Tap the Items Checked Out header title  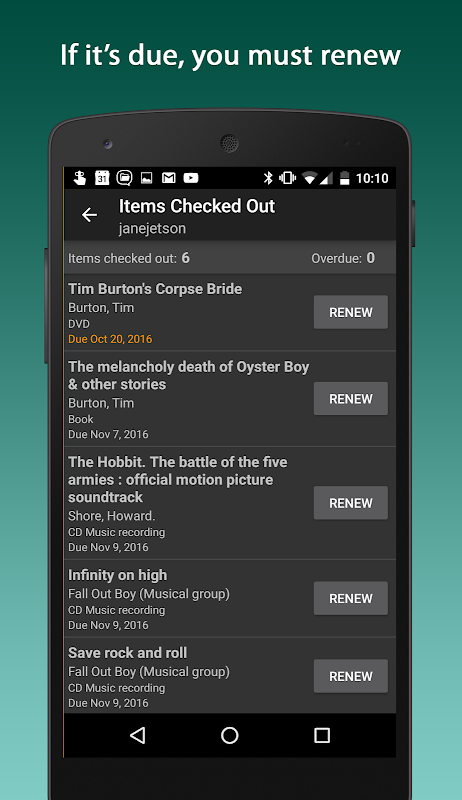(x=197, y=206)
